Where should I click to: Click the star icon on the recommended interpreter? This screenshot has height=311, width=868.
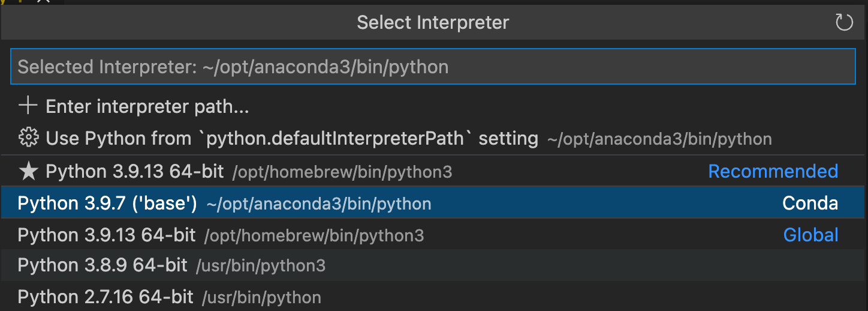pyautogui.click(x=28, y=172)
